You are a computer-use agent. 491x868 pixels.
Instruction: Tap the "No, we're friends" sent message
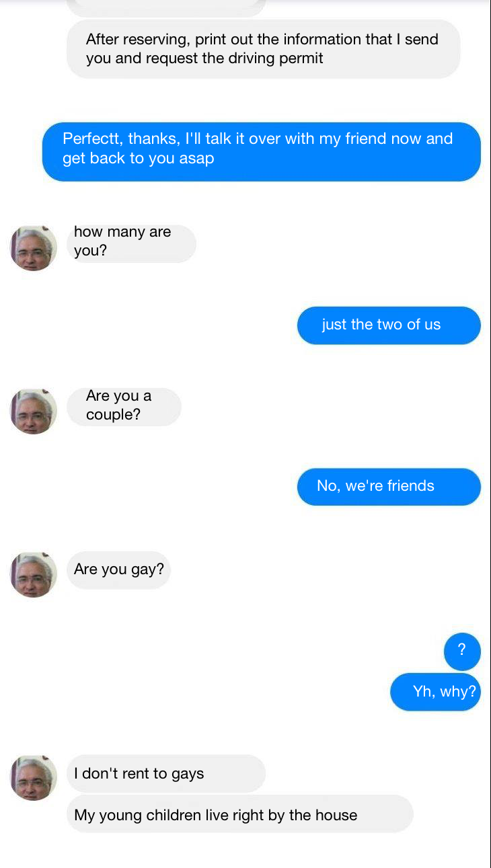[x=389, y=487]
